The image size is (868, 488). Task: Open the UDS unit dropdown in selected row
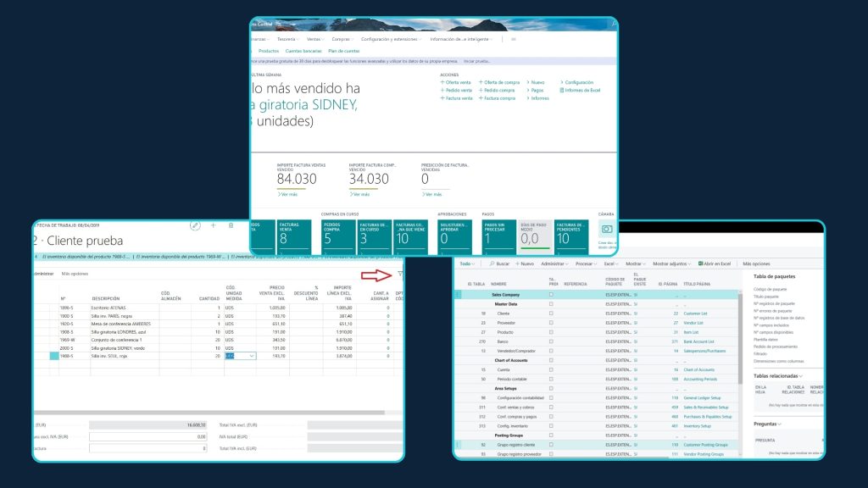tap(251, 356)
